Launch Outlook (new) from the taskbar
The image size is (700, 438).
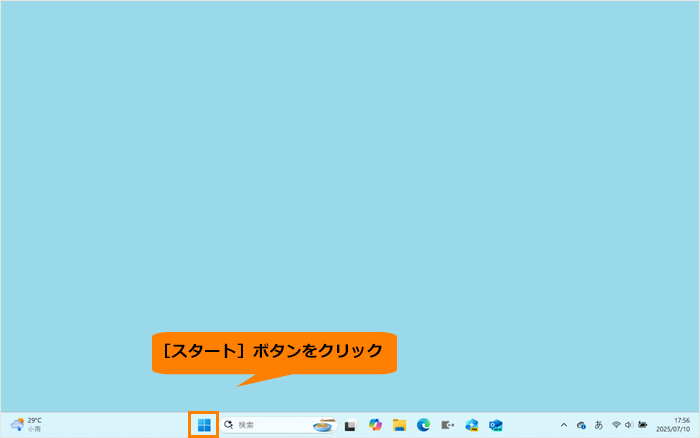point(496,425)
